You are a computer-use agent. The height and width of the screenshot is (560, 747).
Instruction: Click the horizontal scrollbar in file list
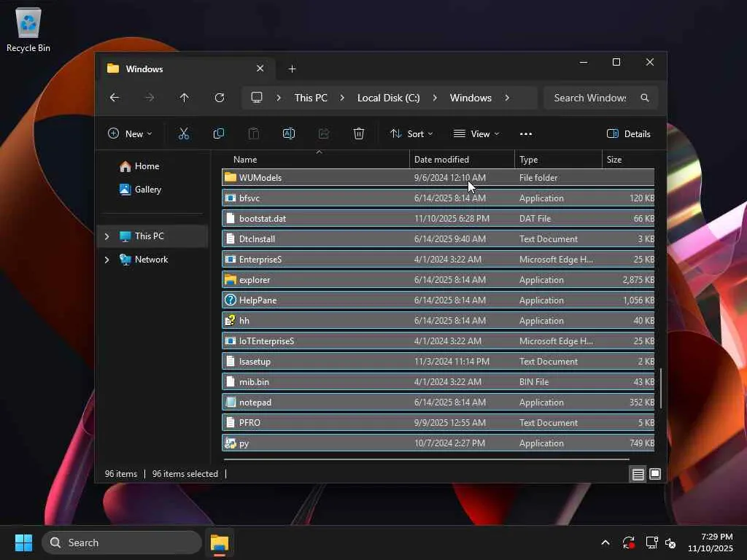426,459
